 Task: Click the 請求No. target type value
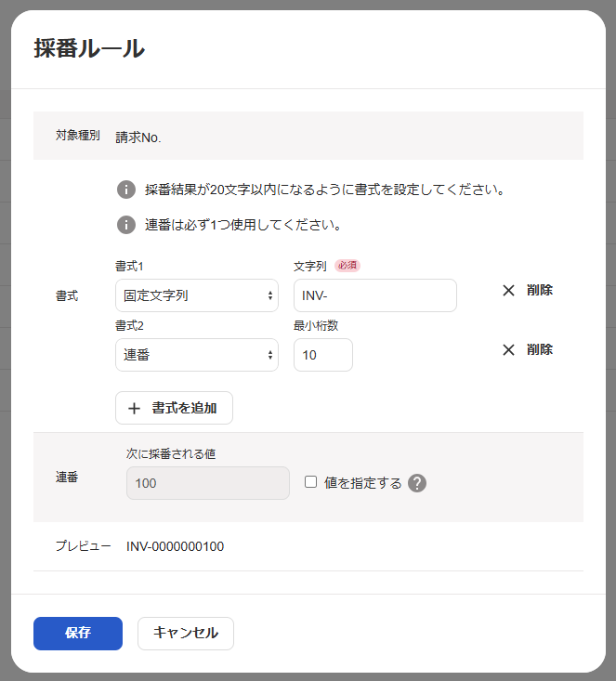[x=138, y=137]
